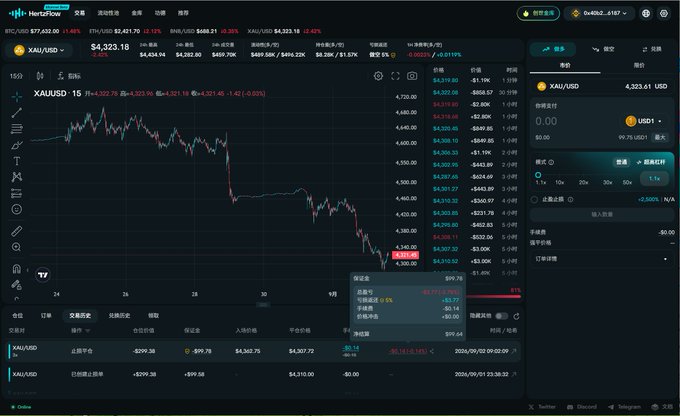Select the crosshair cursor tool
The width and height of the screenshot is (680, 416).
pos(16,96)
